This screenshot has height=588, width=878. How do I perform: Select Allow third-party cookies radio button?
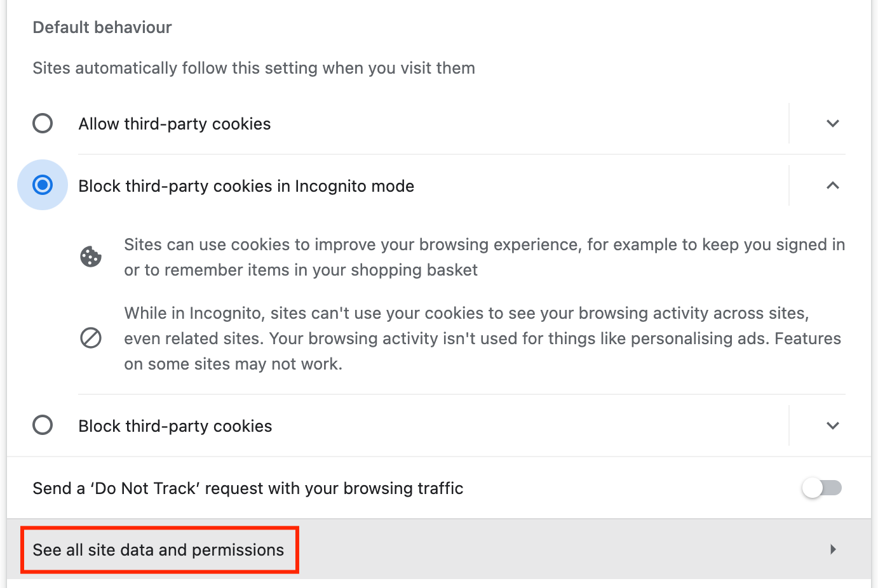point(43,123)
